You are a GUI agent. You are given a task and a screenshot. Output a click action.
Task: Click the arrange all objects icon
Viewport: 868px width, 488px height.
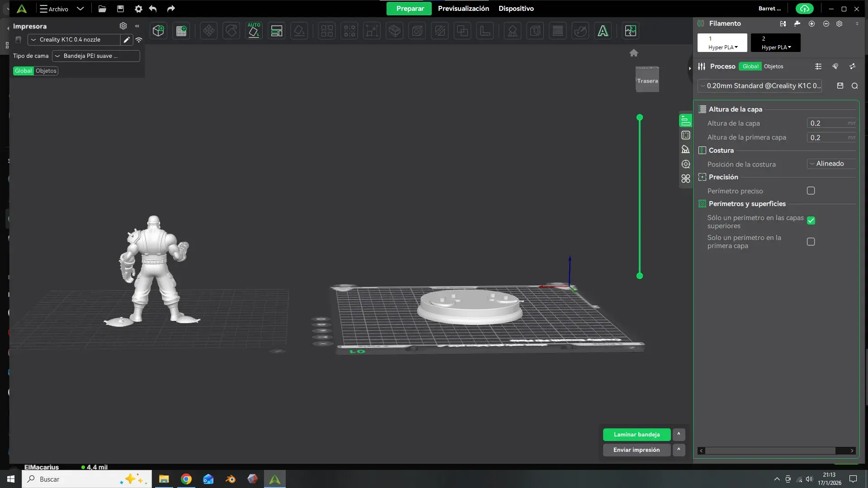click(276, 31)
